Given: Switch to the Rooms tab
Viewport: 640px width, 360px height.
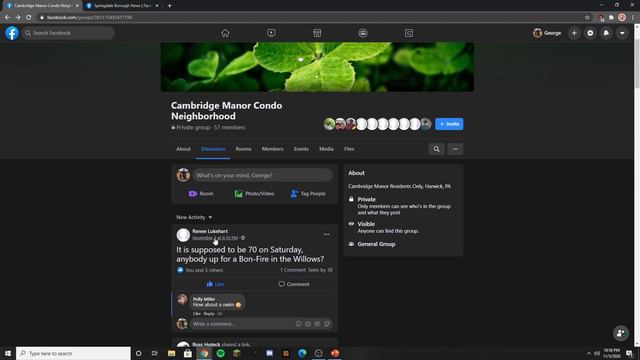Looking at the screenshot, I should 243,149.
